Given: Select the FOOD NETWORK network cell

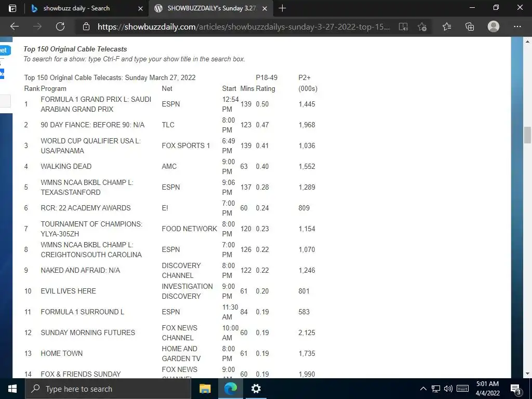Looking at the screenshot, I should point(189,229).
